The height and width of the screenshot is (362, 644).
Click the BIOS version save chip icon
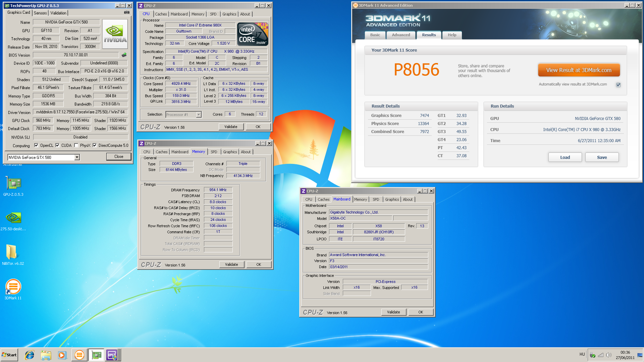click(124, 55)
